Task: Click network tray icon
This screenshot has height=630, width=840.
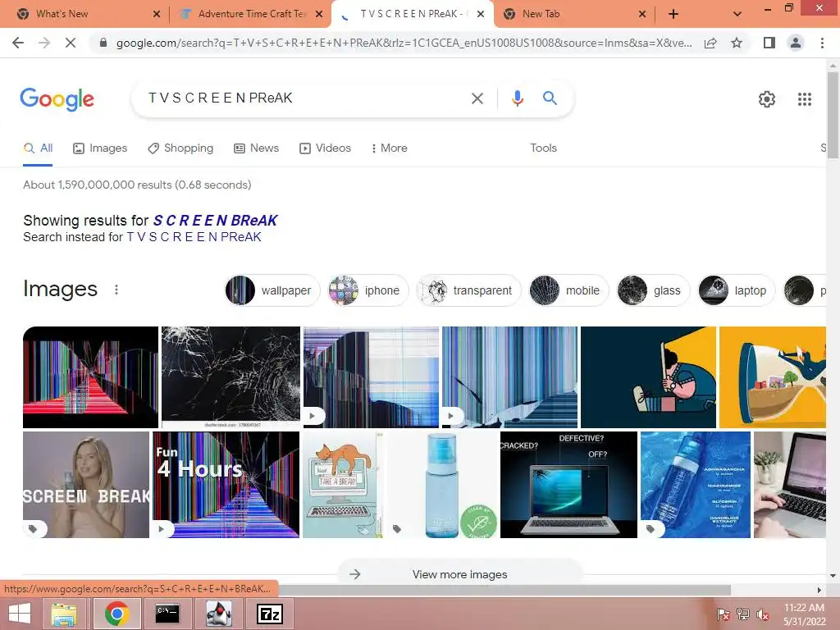Action: 742,614
